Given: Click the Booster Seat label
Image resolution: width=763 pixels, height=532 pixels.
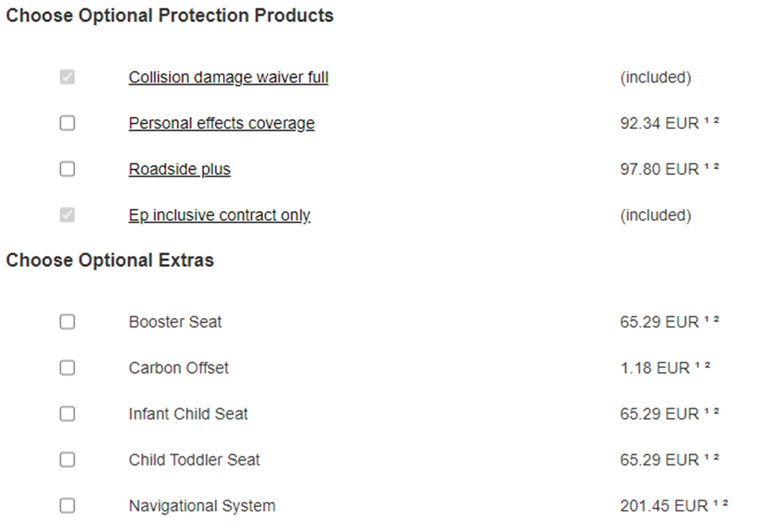Looking at the screenshot, I should pyautogui.click(x=175, y=322).
